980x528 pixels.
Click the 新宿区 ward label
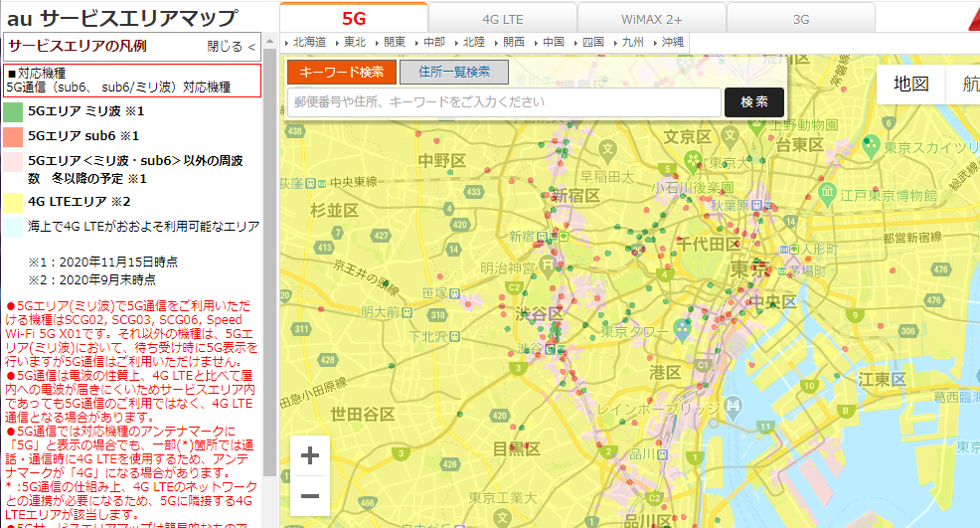576,196
